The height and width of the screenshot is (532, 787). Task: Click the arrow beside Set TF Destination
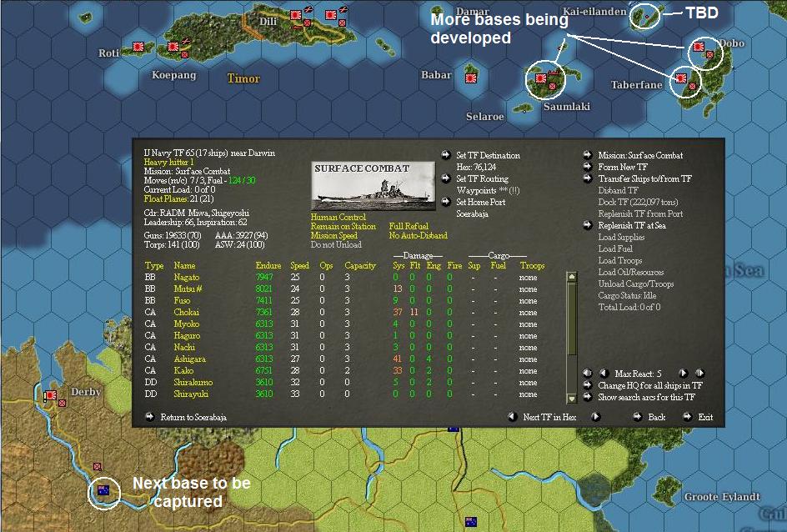446,155
